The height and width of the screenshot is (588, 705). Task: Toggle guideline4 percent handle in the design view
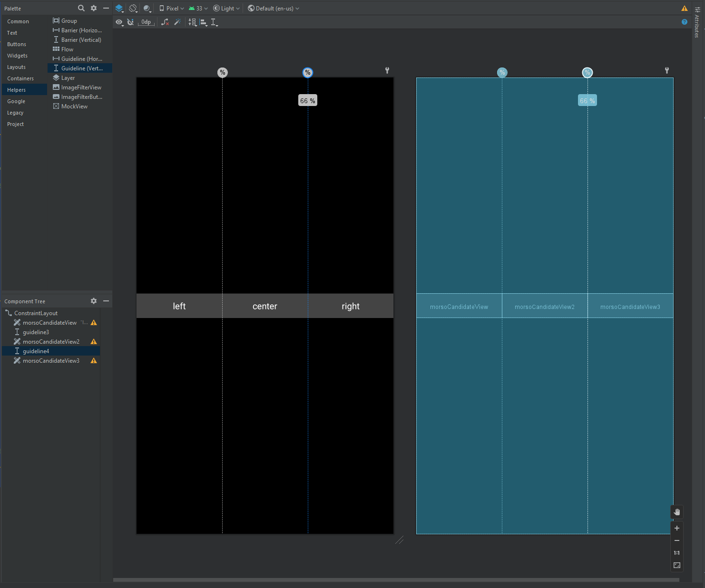308,73
